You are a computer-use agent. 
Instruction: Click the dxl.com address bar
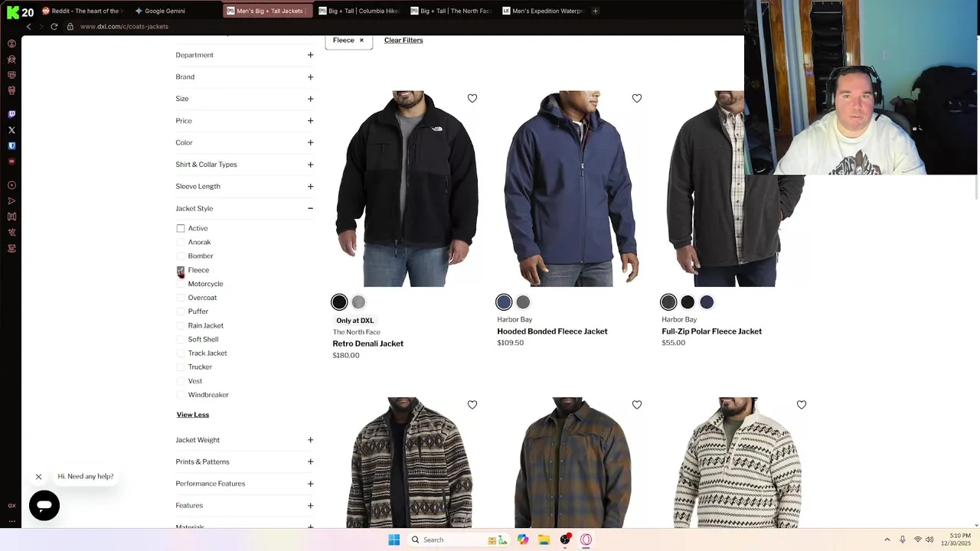(x=122, y=27)
